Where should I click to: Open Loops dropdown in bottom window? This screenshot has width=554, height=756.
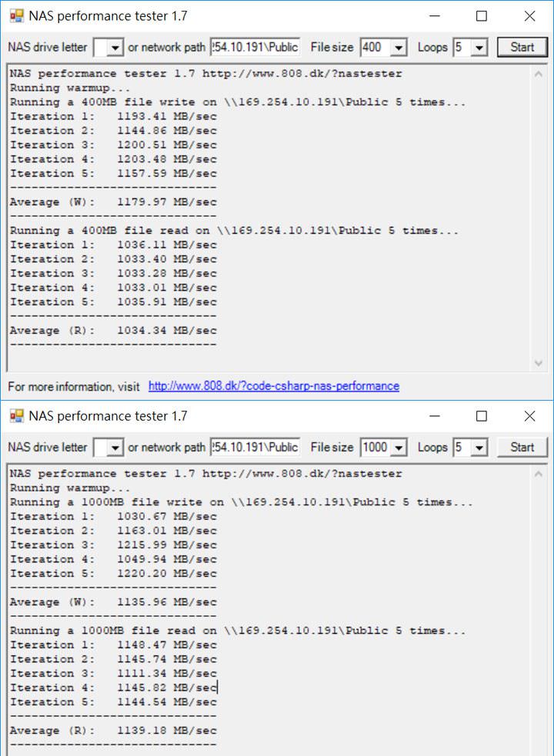pyautogui.click(x=479, y=448)
